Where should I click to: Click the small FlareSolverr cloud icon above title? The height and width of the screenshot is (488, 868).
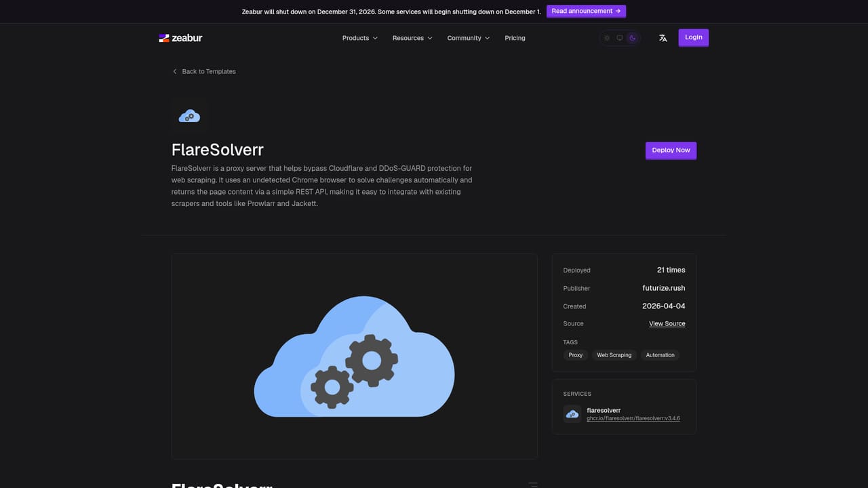pos(189,116)
